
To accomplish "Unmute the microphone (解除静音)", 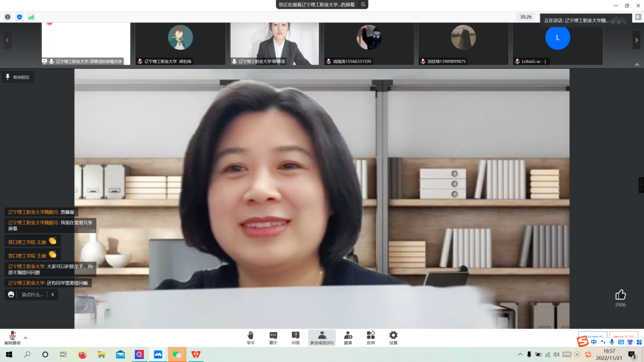I will (x=12, y=337).
